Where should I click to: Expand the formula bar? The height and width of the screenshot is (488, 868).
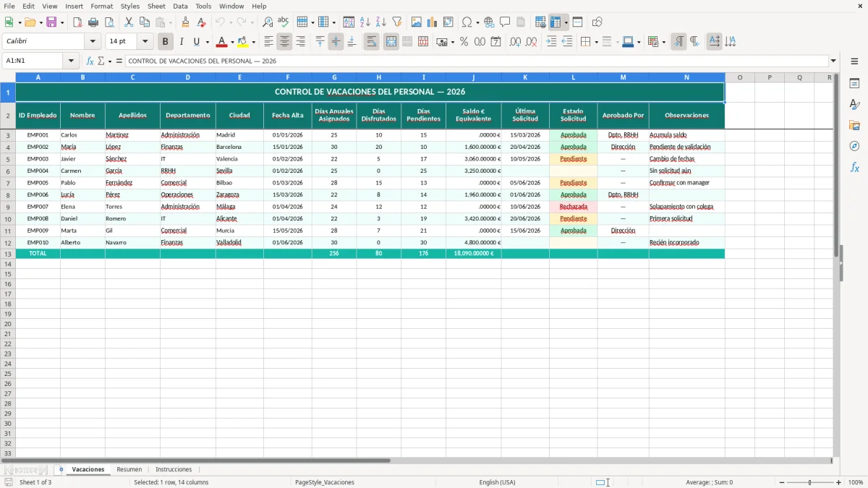click(833, 61)
